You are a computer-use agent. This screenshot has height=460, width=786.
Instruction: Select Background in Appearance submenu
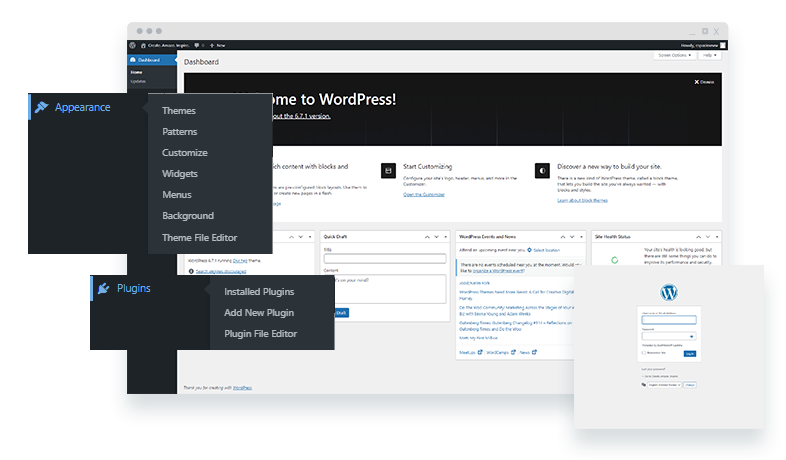[x=187, y=216]
